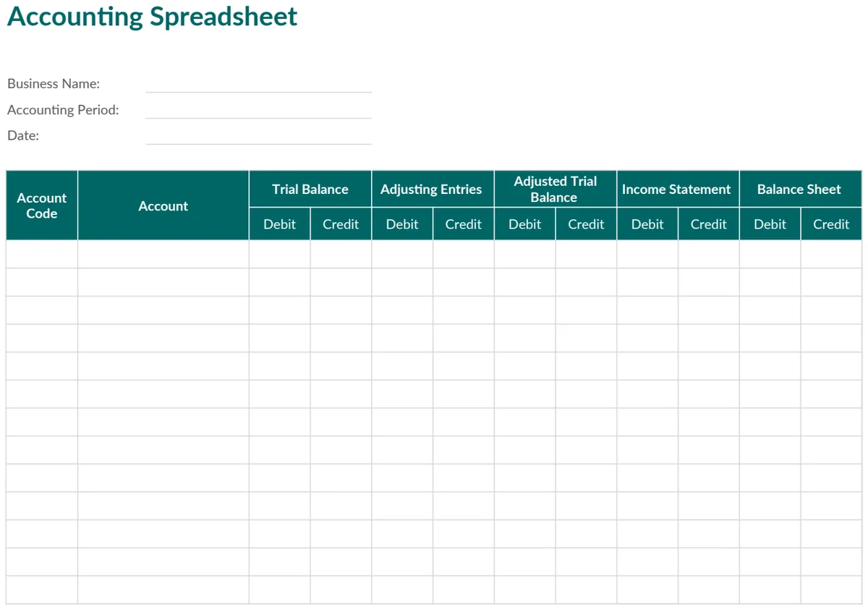The image size is (868, 610).
Task: Select Credit header under Balance Sheet
Action: [x=831, y=224]
